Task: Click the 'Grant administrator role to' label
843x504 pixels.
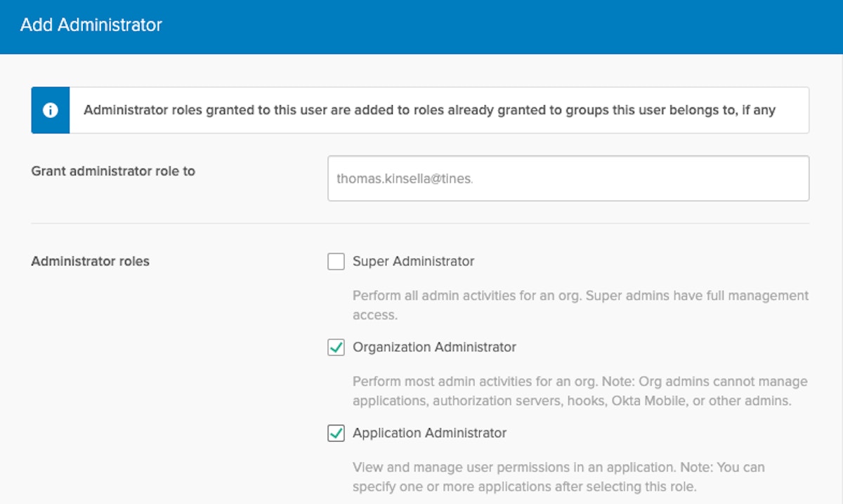Action: click(113, 171)
